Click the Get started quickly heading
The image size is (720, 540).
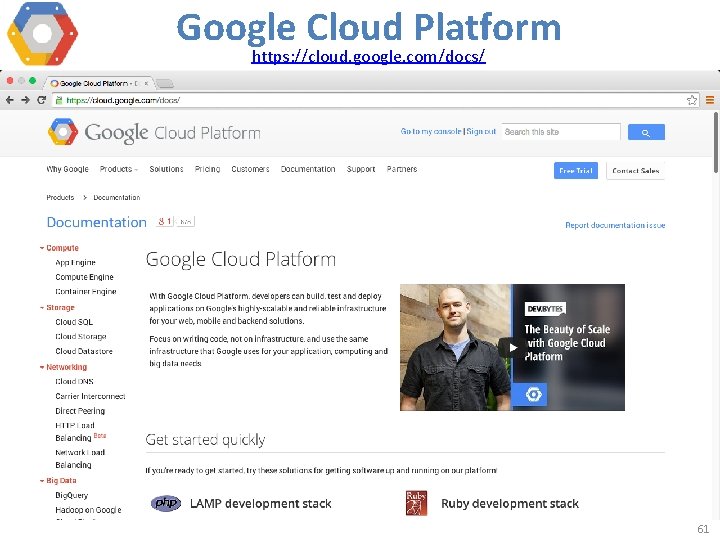(205, 440)
